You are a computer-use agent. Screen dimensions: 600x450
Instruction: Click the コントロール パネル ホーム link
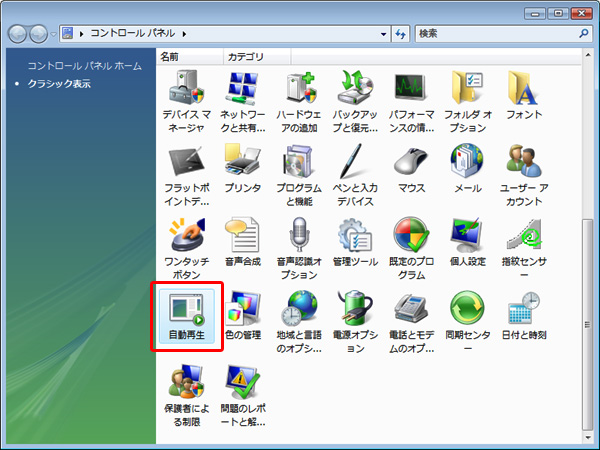(x=85, y=66)
